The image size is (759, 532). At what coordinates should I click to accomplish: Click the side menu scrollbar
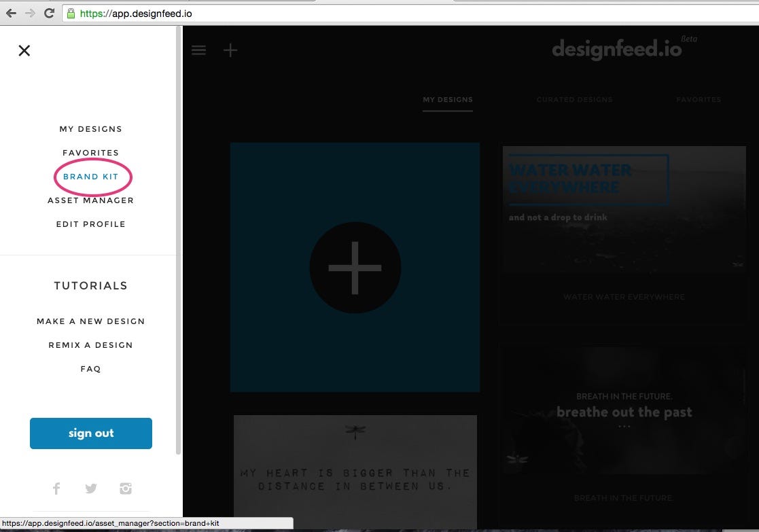[178, 241]
